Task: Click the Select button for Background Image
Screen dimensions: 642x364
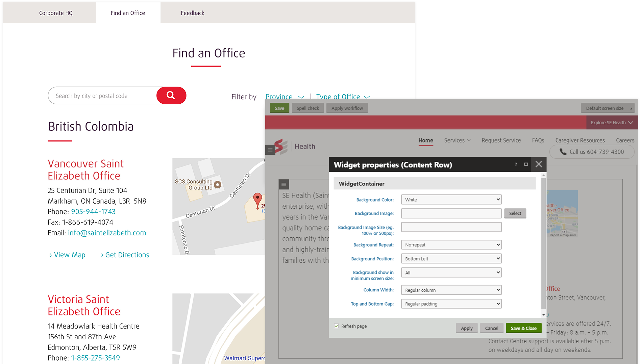Action: point(515,213)
